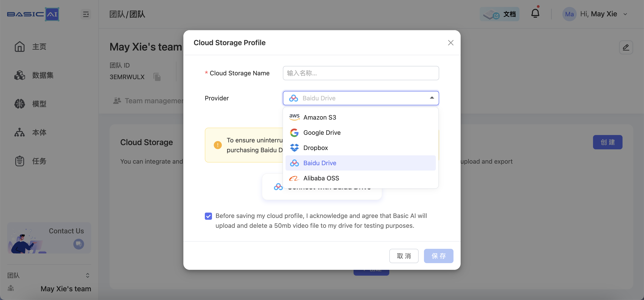
Task: Expand the user menu chevron
Action: [x=625, y=14]
